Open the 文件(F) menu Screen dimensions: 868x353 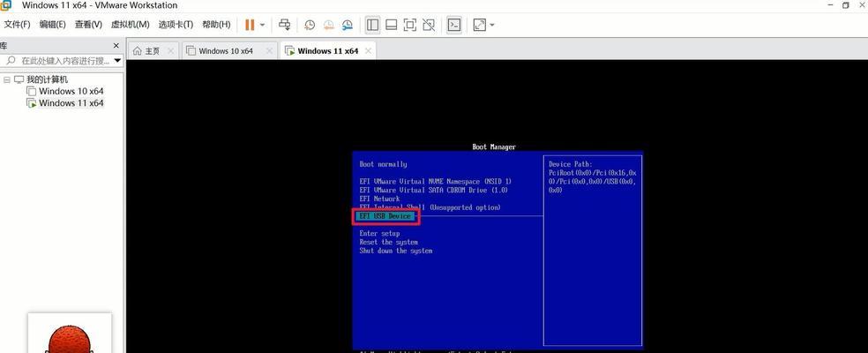point(17,25)
